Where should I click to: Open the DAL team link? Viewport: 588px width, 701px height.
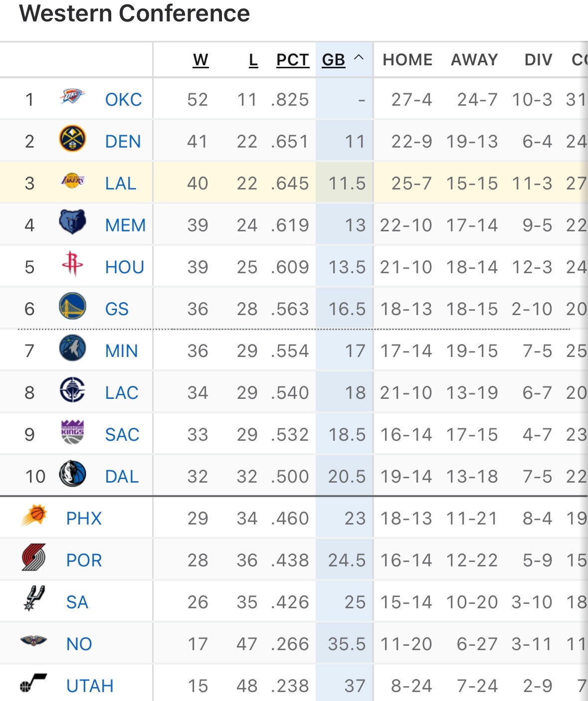pyautogui.click(x=122, y=477)
